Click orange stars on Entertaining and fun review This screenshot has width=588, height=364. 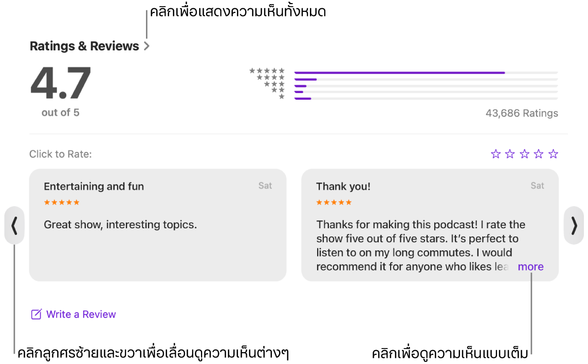coord(62,203)
